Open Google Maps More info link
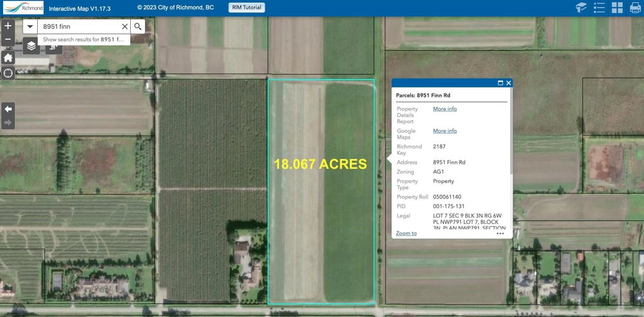644x317 pixels. pos(445,131)
